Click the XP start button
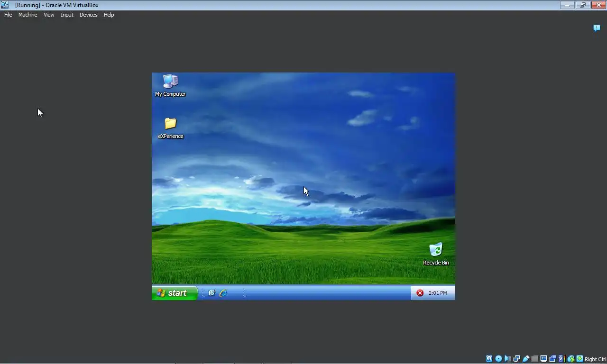Viewport: 607px width, 364px height. pyautogui.click(x=175, y=293)
